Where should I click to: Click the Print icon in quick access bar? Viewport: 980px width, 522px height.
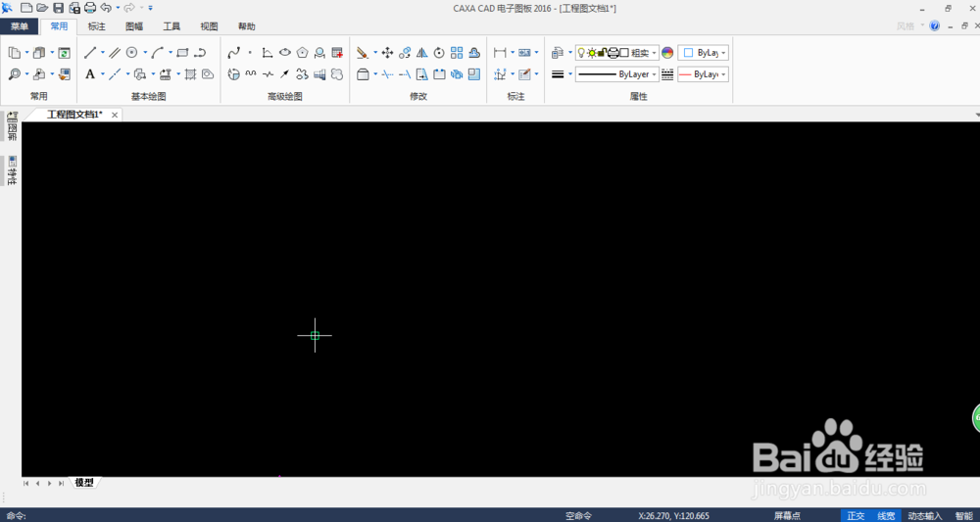90,8
